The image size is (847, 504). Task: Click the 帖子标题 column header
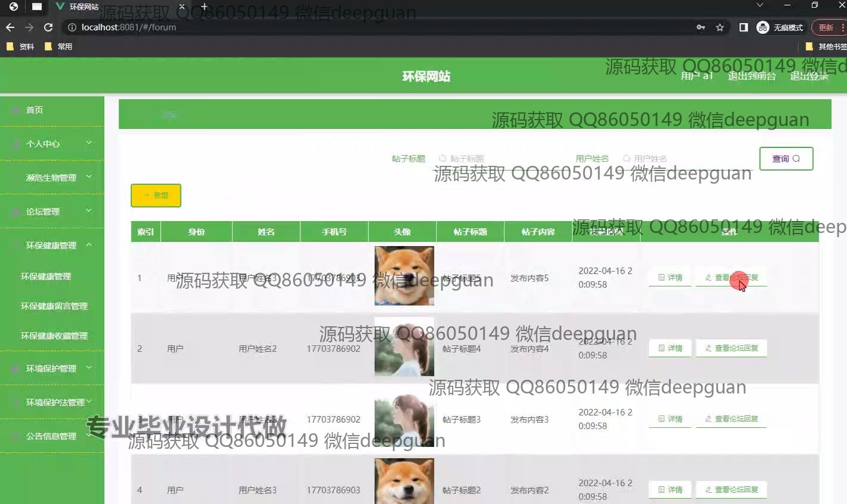[470, 232]
